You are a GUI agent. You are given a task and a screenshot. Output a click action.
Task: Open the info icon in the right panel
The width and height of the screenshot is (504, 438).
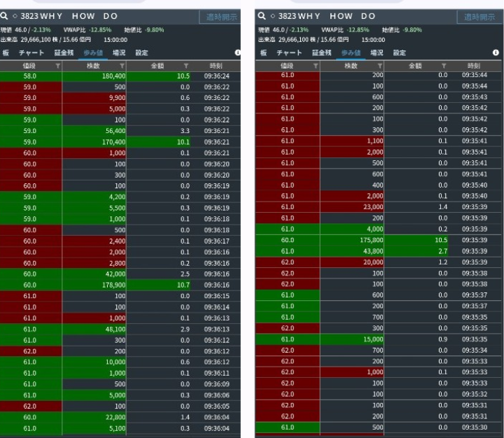(x=496, y=52)
